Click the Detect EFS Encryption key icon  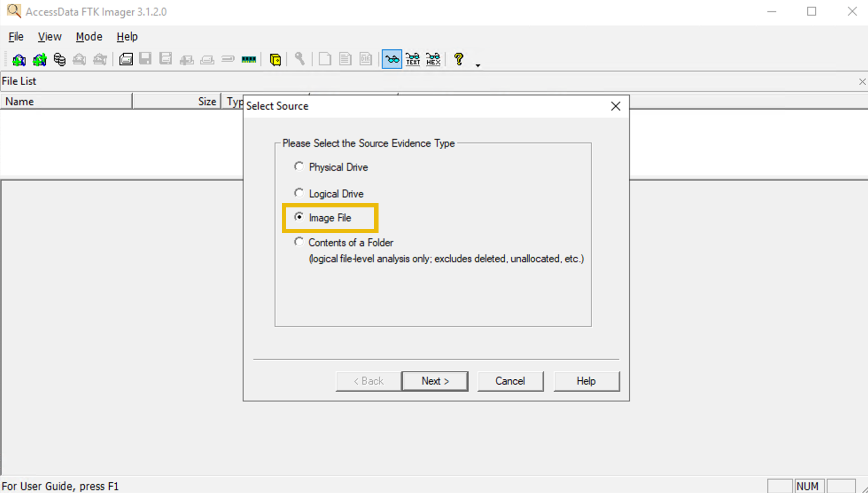[300, 59]
